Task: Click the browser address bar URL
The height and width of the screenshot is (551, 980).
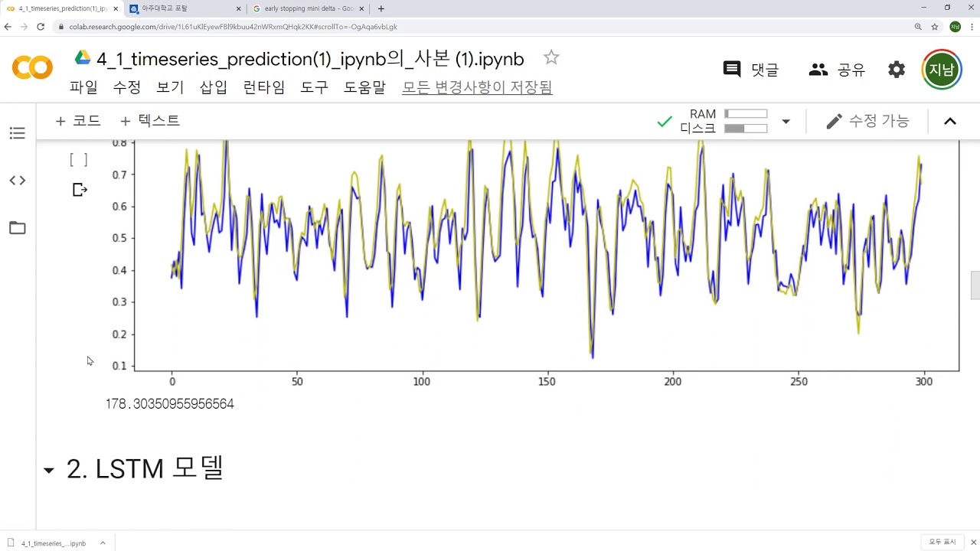Action: pyautogui.click(x=234, y=27)
